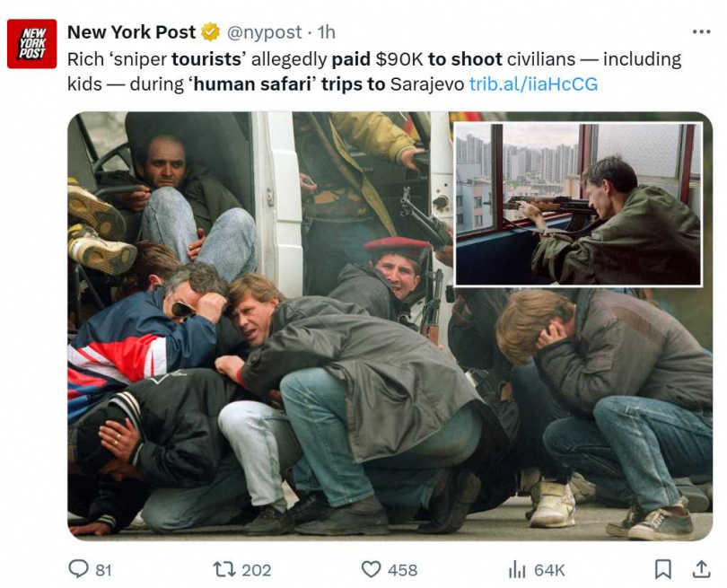Screen dimensions: 727x588
Task: Repost this tweet using retweet icon
Action: (x=224, y=569)
